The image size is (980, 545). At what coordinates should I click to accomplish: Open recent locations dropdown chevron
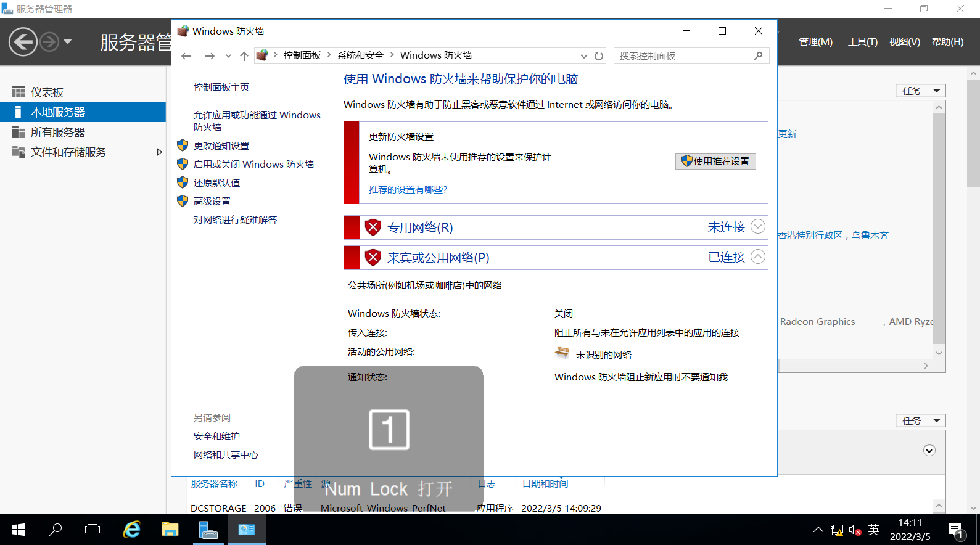click(x=228, y=56)
